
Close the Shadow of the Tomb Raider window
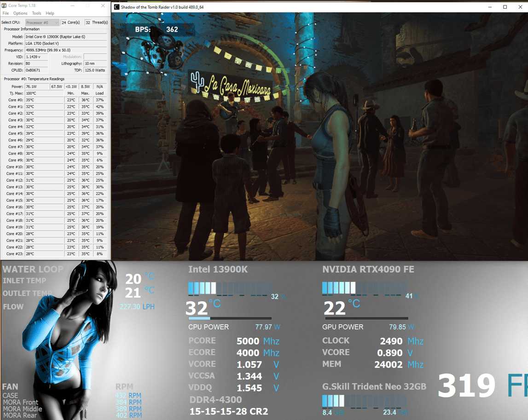tap(520, 7)
